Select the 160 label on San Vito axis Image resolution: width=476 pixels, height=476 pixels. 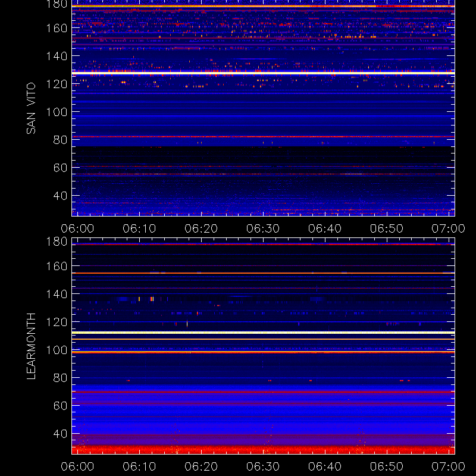point(57,28)
